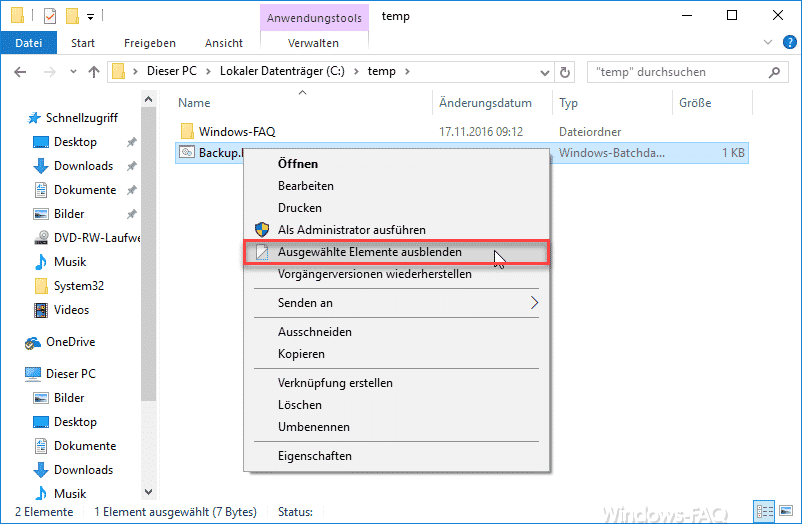Open the Datei ribbon tab
The image size is (802, 524).
tap(28, 43)
